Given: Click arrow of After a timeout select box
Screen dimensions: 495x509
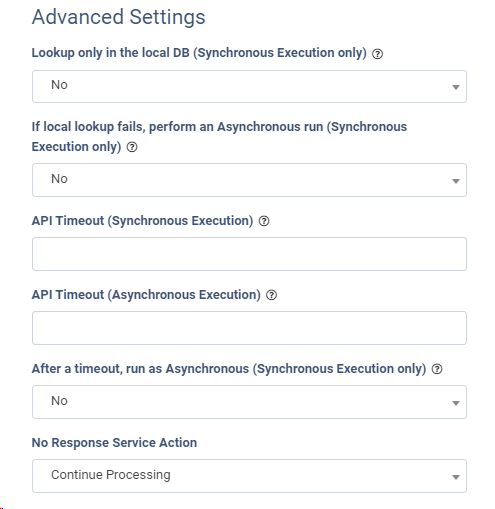Looking at the screenshot, I should 456,403.
